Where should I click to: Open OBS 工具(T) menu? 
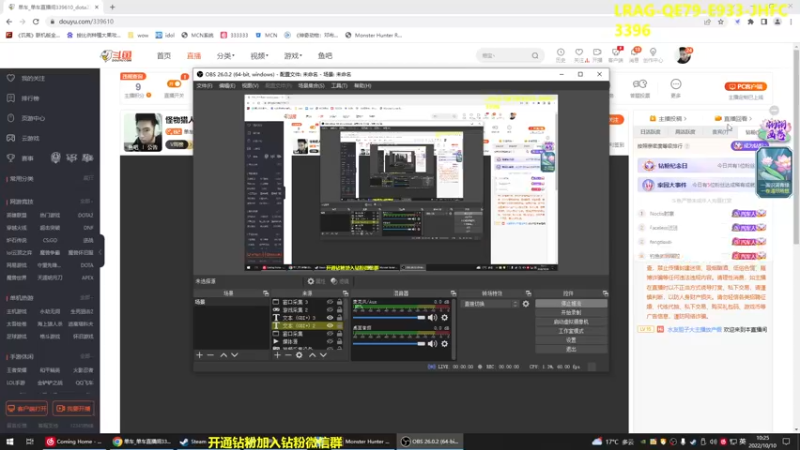coord(339,86)
